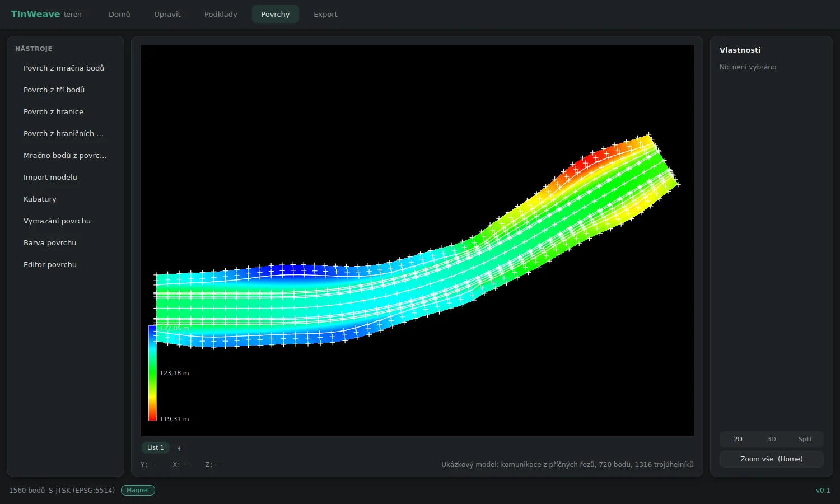
Task: Click the NÁSTROJE section heading
Action: coord(34,49)
